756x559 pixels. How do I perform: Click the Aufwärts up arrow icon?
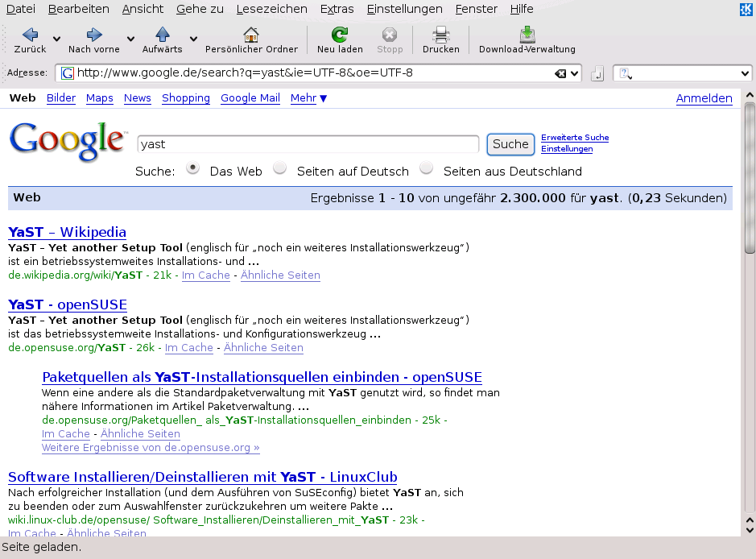point(163,35)
